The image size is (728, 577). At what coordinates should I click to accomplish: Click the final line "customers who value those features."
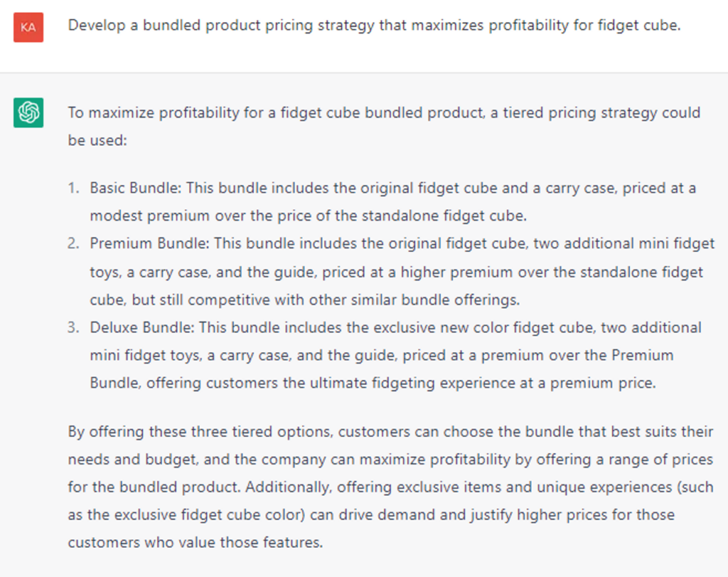[x=196, y=542]
